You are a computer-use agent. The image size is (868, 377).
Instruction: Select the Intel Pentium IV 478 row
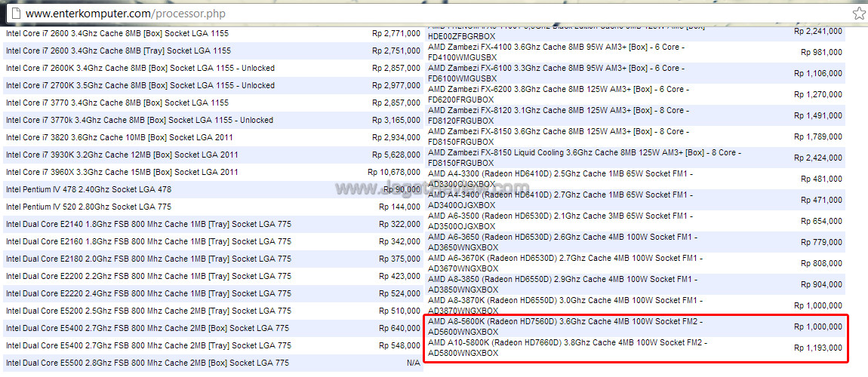pos(88,189)
